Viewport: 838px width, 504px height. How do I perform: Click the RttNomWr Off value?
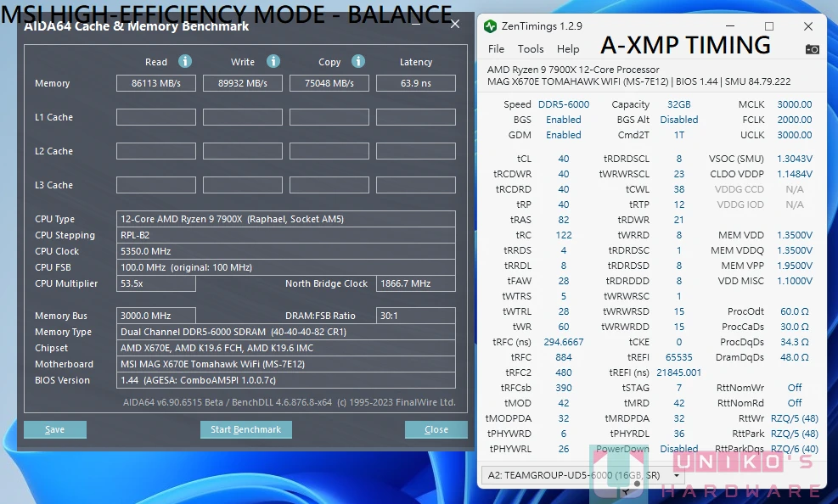point(794,388)
